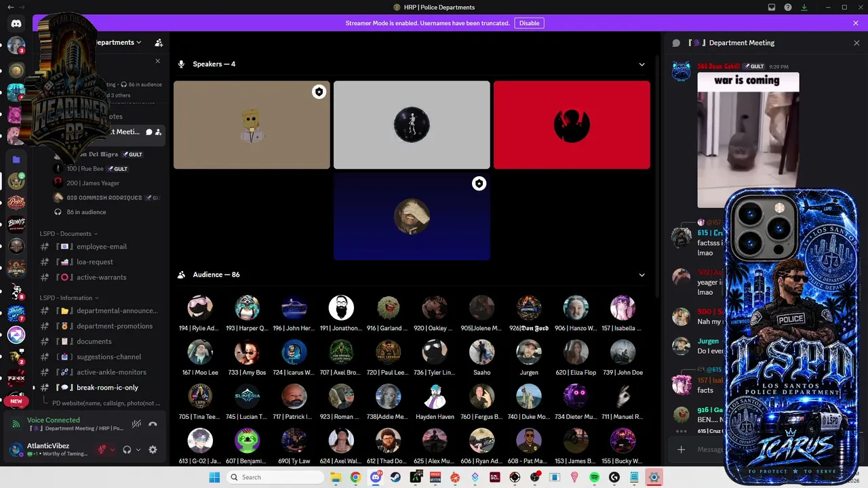Open the active-ankle-monitors channel
Viewport: 868px width, 488px height.
pos(102,372)
